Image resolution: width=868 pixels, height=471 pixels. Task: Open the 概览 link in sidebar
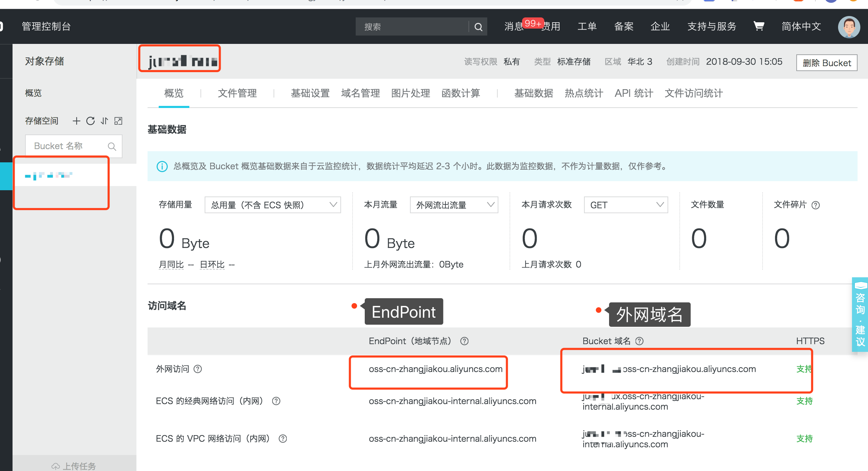[33, 93]
